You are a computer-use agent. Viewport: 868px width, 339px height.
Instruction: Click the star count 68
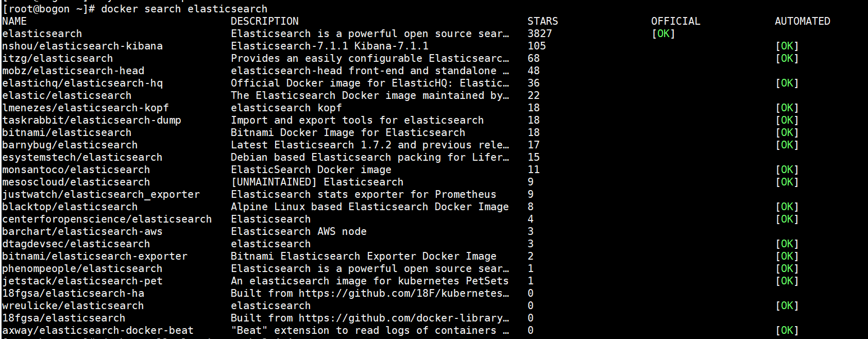pos(534,58)
